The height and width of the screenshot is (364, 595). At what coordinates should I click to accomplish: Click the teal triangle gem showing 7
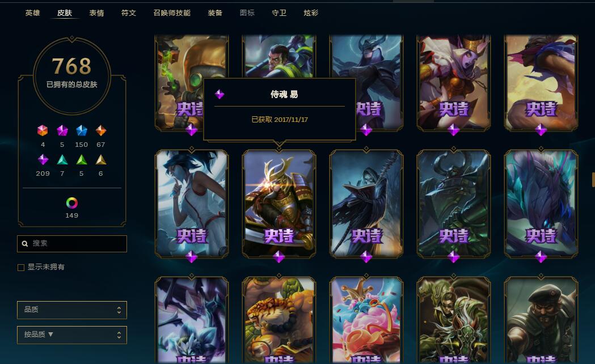pyautogui.click(x=62, y=159)
